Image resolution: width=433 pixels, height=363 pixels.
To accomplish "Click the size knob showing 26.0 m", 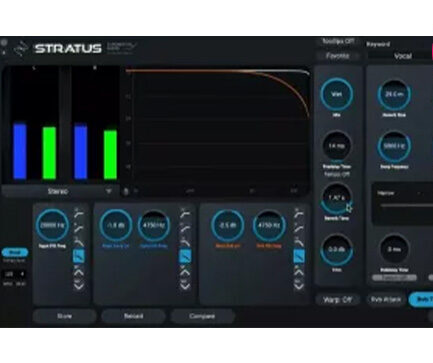I will 394,94.
